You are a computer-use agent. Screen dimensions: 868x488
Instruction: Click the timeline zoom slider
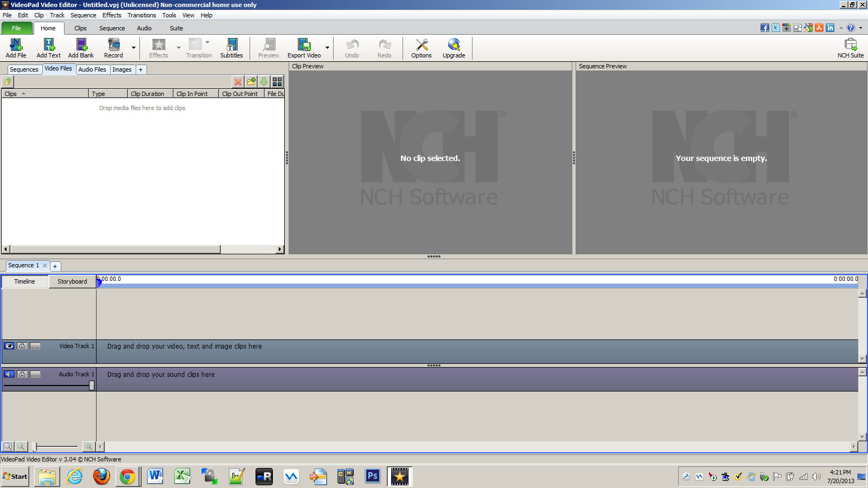coord(35,447)
